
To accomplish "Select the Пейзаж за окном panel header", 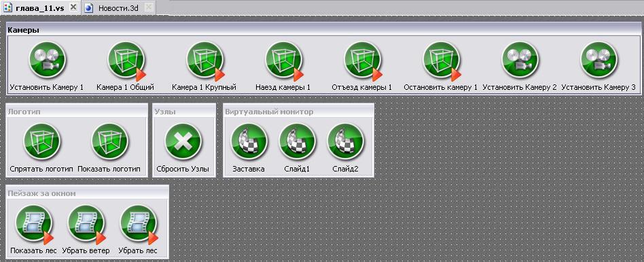I will [87, 193].
